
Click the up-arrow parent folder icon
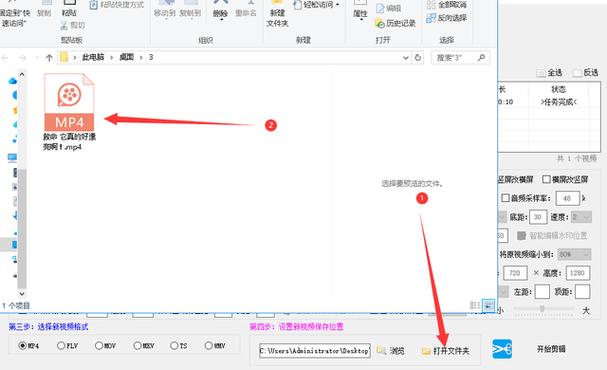point(49,58)
